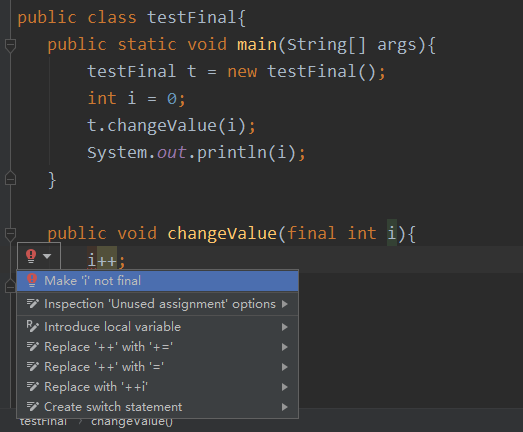523x432 pixels.
Task: Click fold end marker of main method
Action: 10,178
